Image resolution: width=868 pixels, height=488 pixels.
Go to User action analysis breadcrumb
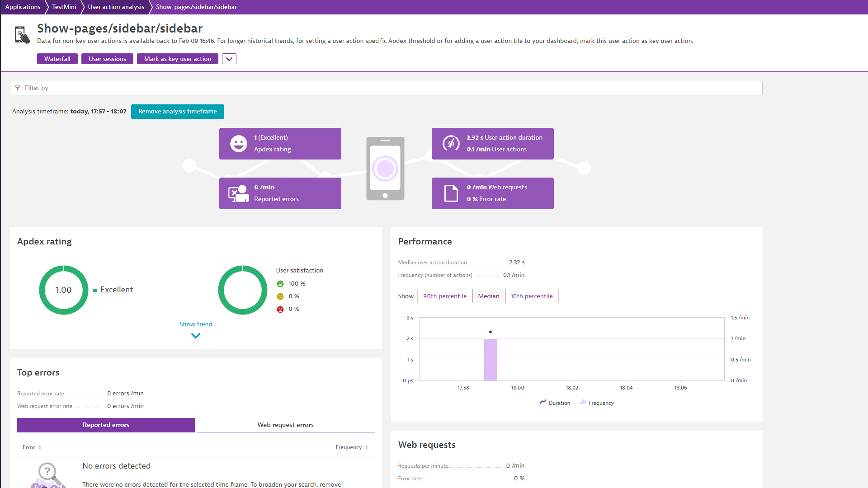tap(116, 7)
